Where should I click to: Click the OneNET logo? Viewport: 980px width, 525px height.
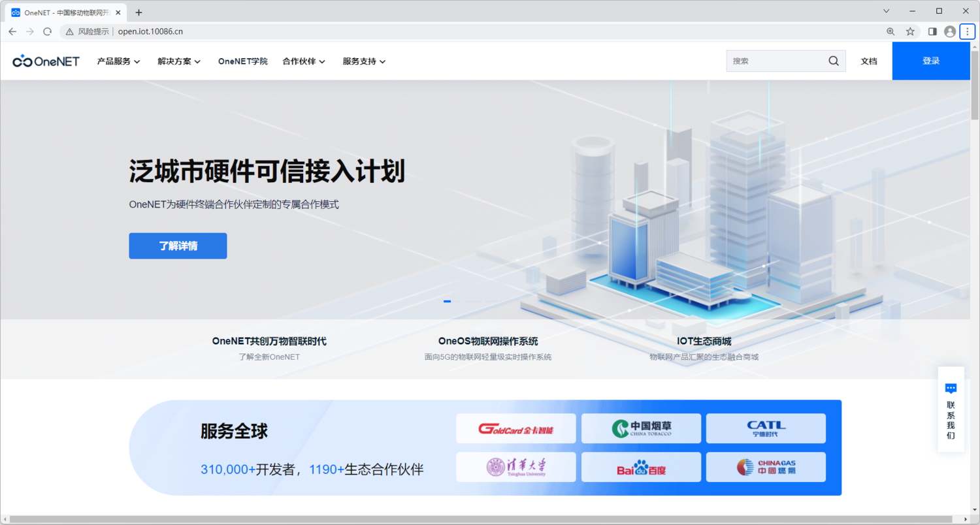(x=46, y=61)
